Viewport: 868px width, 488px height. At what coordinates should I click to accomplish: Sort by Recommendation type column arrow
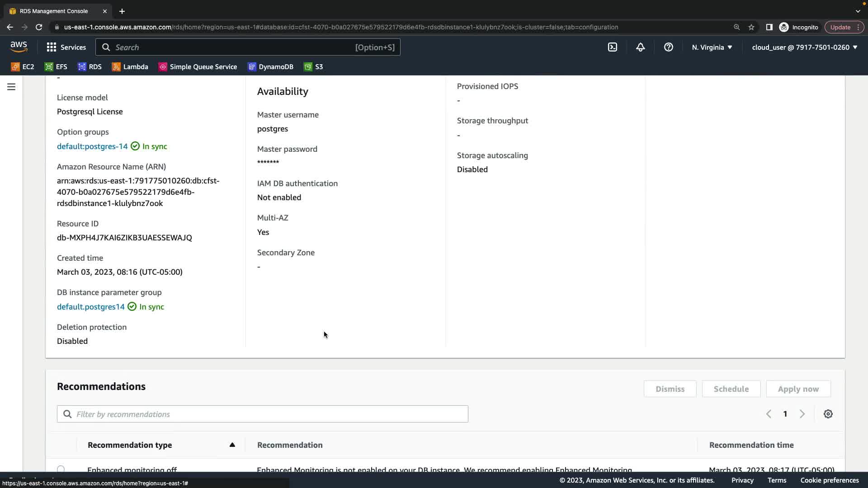[x=232, y=445]
